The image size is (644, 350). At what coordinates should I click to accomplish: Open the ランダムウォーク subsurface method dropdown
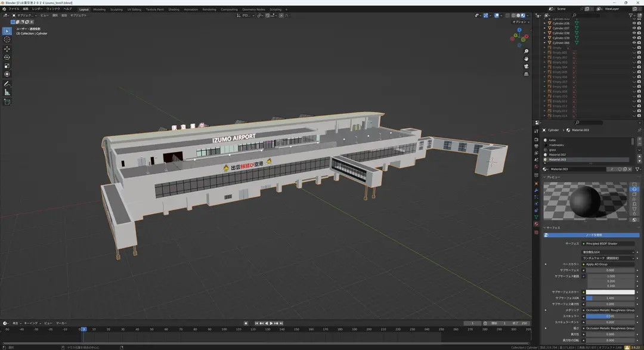(608, 258)
